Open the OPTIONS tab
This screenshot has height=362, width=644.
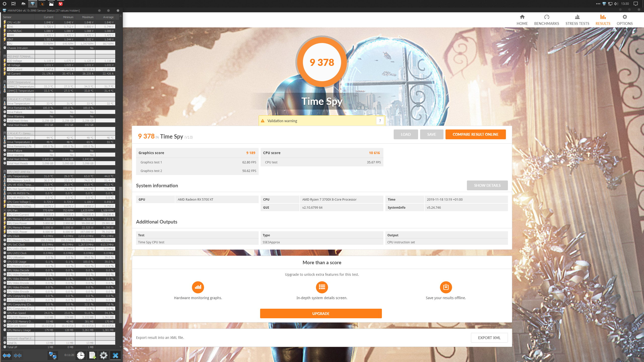coord(624,20)
